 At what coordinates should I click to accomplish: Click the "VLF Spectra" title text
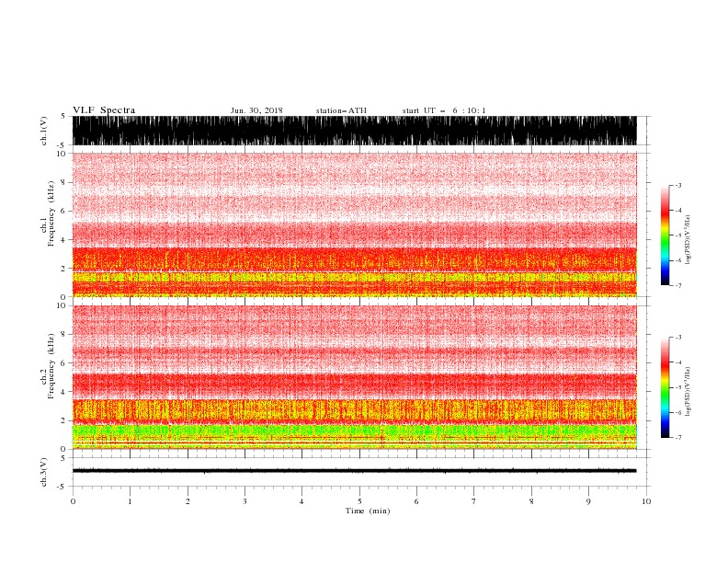pos(104,110)
